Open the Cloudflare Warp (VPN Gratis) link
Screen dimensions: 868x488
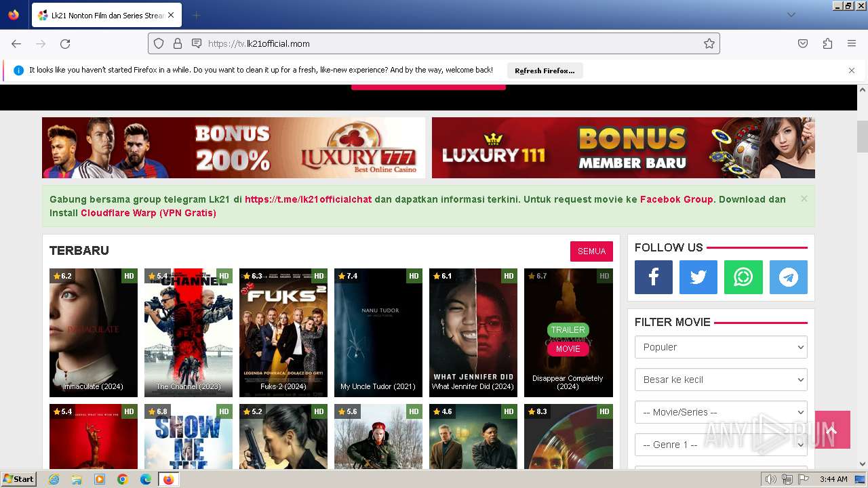(149, 213)
